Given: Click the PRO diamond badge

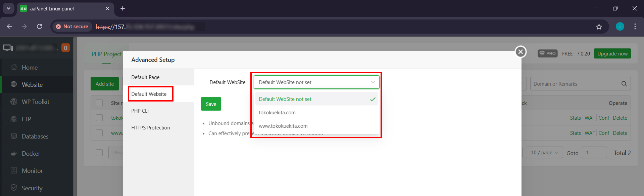Looking at the screenshot, I should click(548, 53).
